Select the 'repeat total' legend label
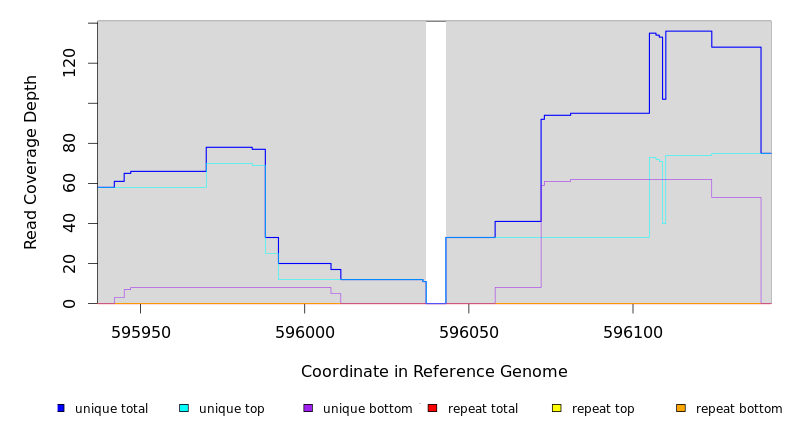The image size is (792, 432). click(483, 409)
